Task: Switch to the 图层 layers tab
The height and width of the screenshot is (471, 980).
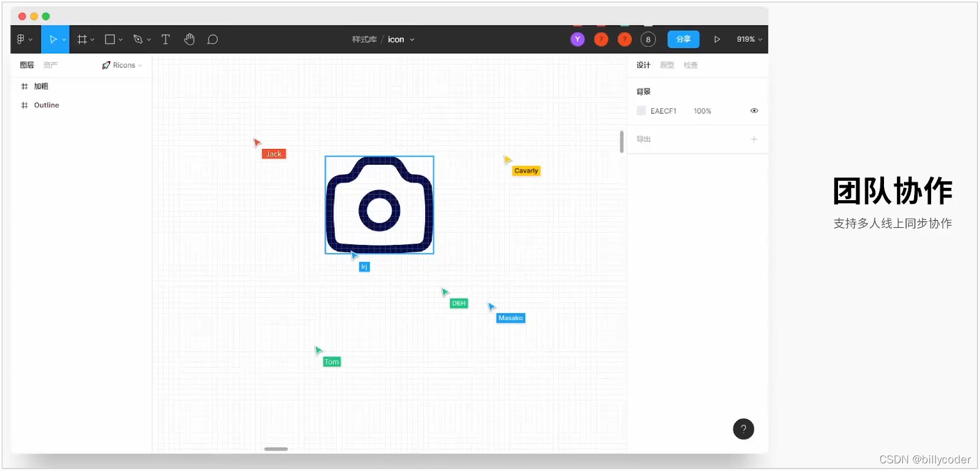Action: pos(27,65)
